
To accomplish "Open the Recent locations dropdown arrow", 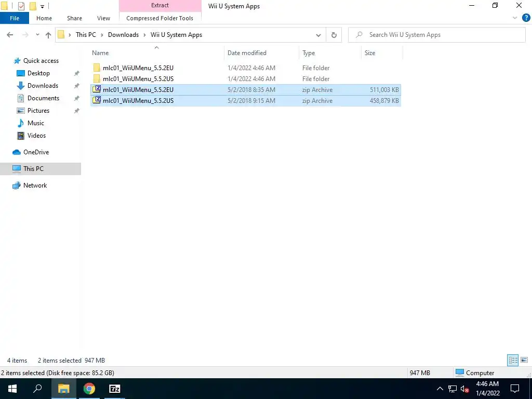I will [37, 35].
